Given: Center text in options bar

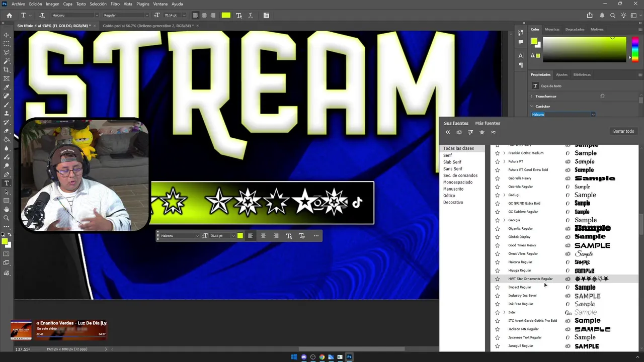Looking at the screenshot, I should pos(204,15).
